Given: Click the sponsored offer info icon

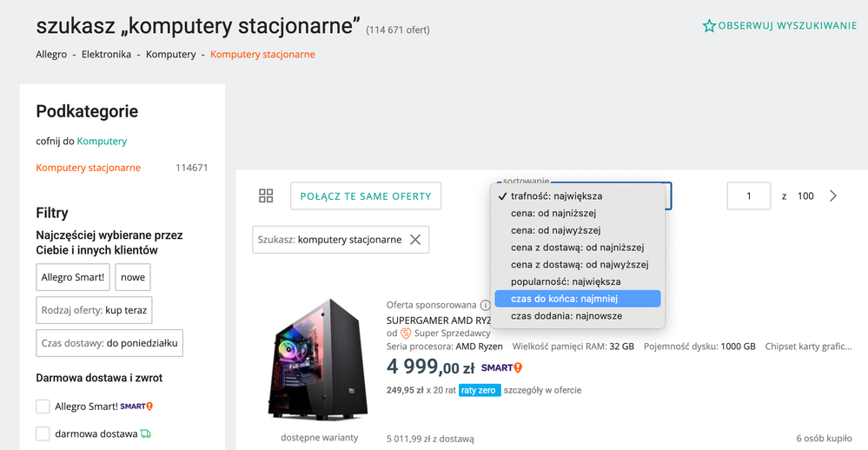Looking at the screenshot, I should coord(485,306).
